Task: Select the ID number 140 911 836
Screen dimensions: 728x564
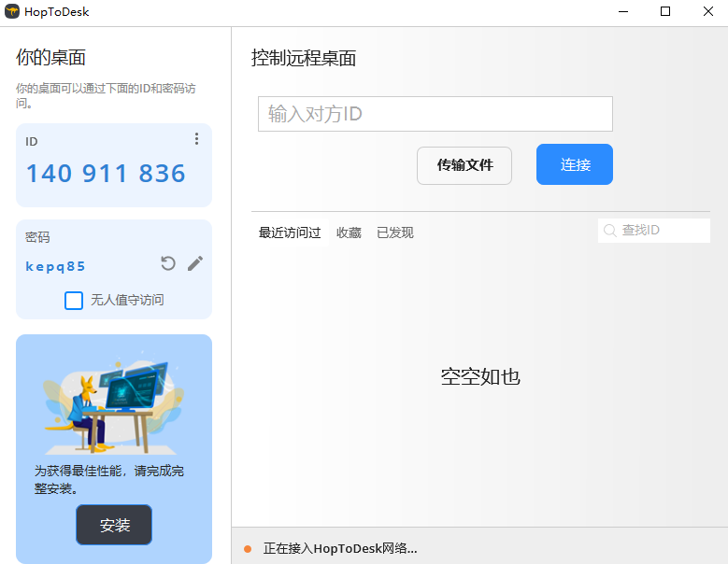Action: [106, 174]
